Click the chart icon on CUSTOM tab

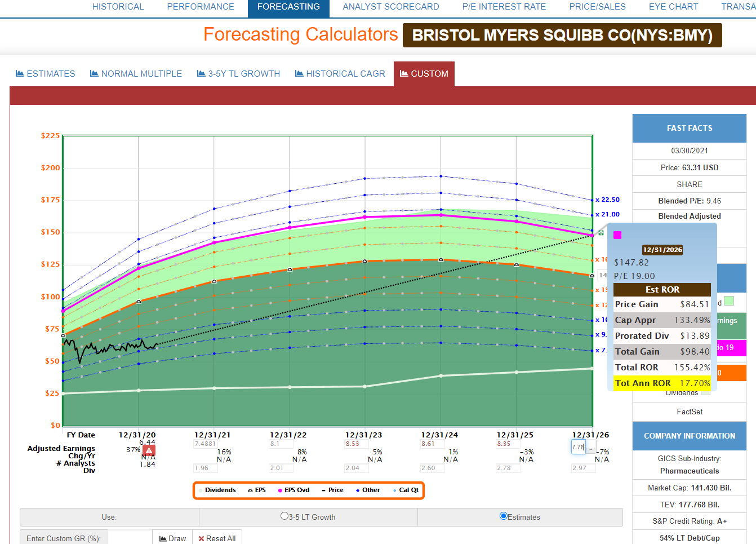click(404, 73)
